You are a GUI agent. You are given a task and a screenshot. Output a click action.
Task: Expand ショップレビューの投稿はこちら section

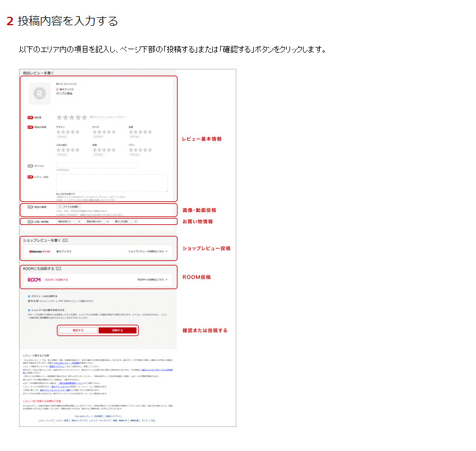click(x=148, y=252)
